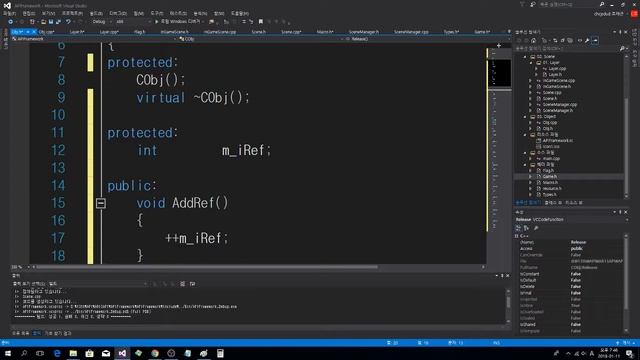Click the output window vertical scrollbar

click(x=508, y=305)
